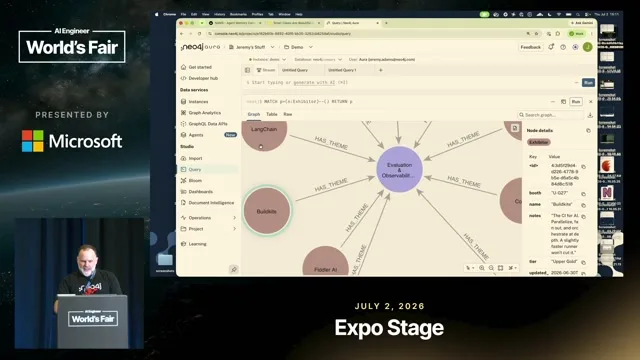Viewport: 640px width, 360px height.
Task: Toggle the database sidebar panel icon
Action: coord(247,70)
